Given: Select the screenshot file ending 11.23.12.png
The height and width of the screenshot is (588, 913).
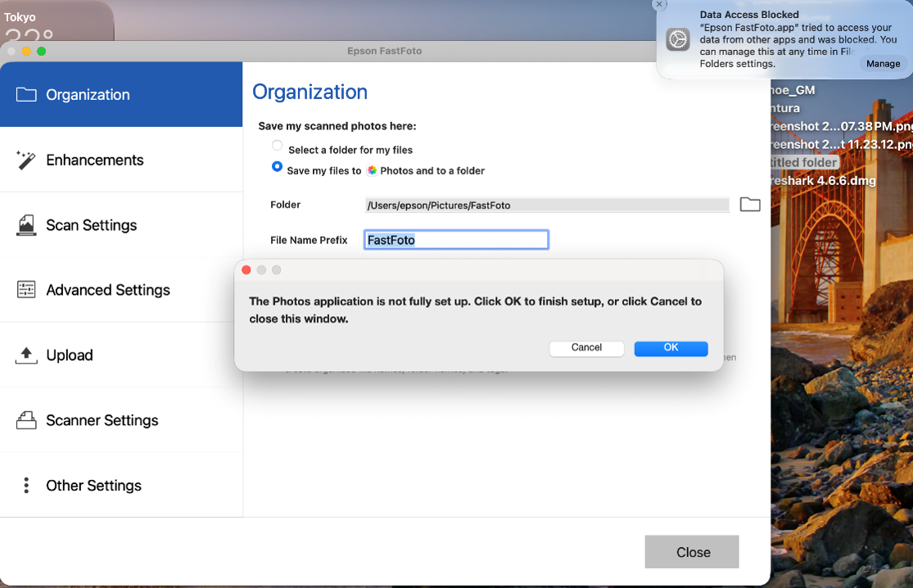Looking at the screenshot, I should (842, 144).
